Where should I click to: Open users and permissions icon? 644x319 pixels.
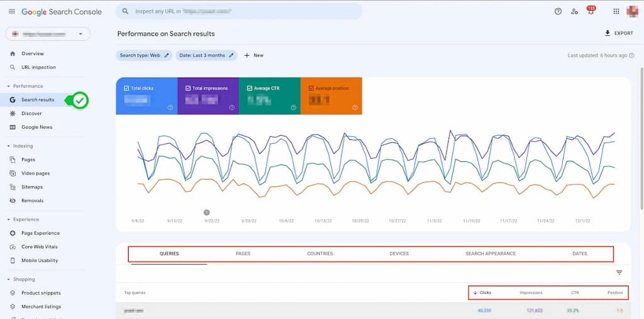point(574,11)
